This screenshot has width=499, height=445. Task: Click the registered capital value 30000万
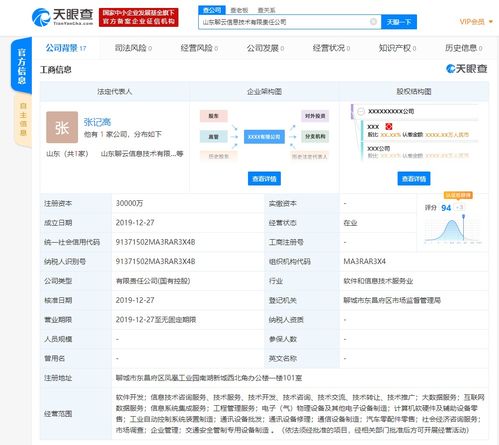[x=129, y=203]
